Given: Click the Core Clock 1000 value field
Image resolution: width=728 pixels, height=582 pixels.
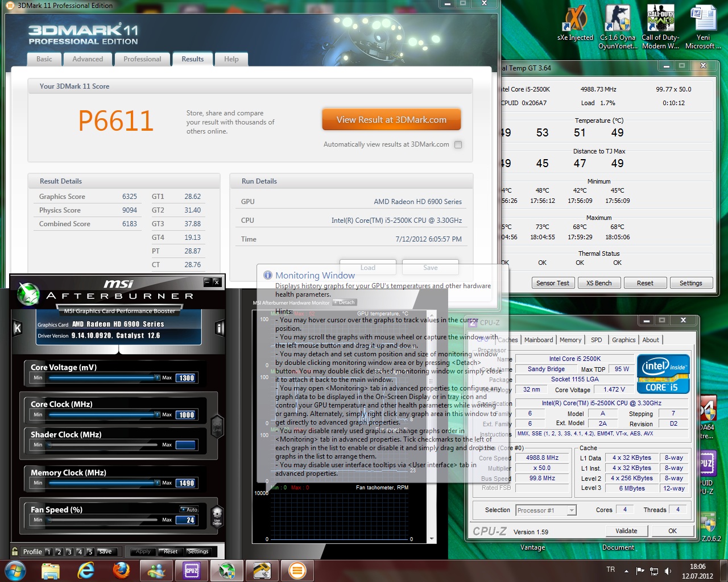Looking at the screenshot, I should 186,415.
